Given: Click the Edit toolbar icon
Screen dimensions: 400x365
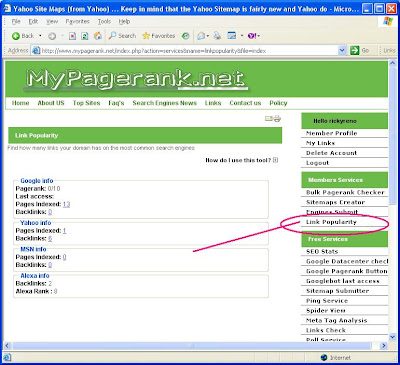Looking at the screenshot, I should point(232,36).
